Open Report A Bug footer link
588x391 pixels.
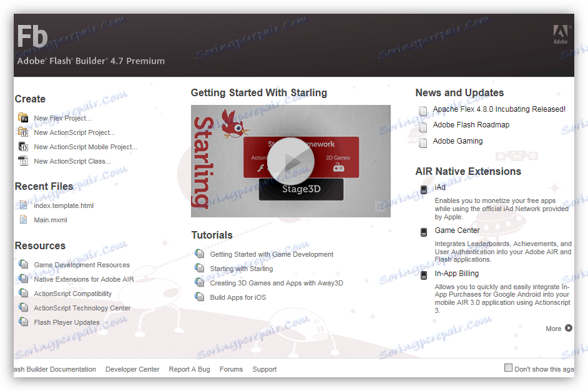coord(189,369)
